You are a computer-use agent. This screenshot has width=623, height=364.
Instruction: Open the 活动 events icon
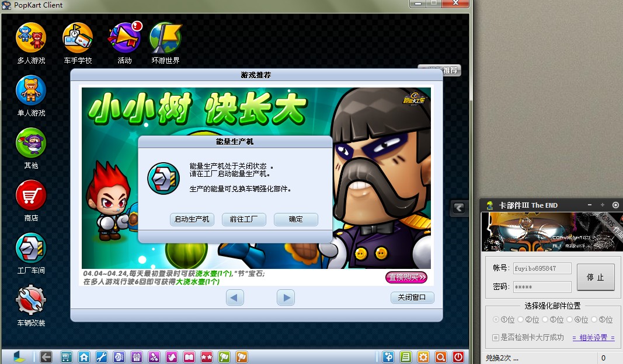tap(125, 38)
